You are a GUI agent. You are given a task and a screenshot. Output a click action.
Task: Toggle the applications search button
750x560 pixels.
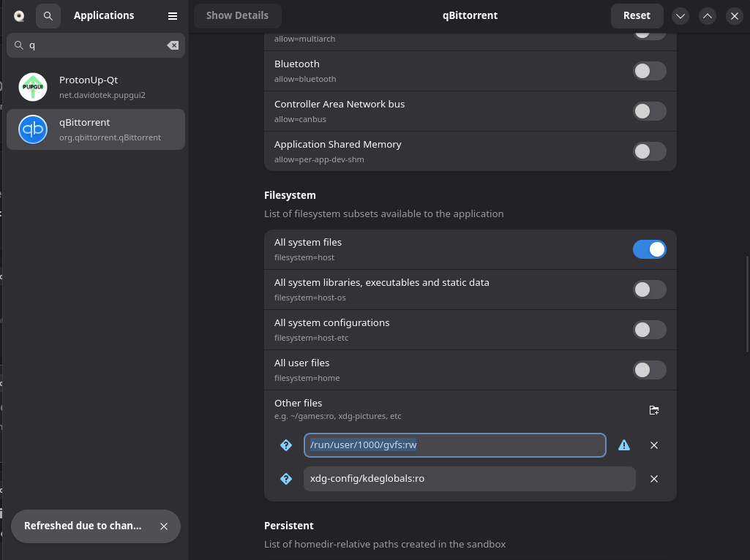pyautogui.click(x=48, y=15)
